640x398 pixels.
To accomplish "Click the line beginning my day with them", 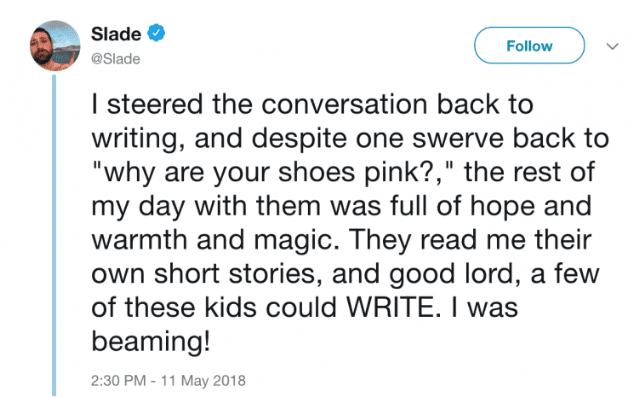I will pos(341,206).
